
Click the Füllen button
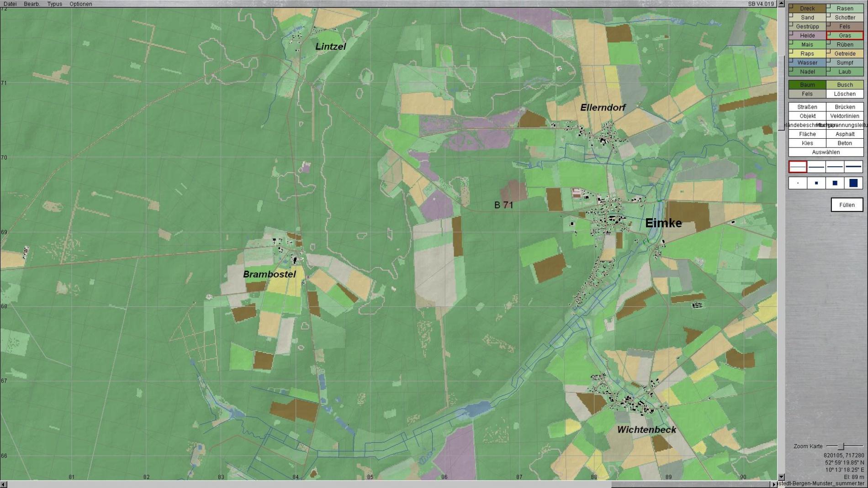point(847,205)
